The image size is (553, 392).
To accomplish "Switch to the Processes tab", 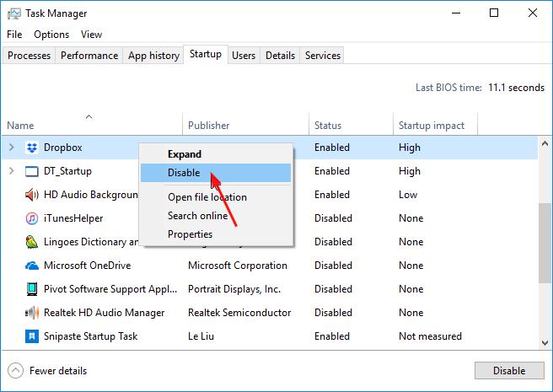I will (29, 56).
